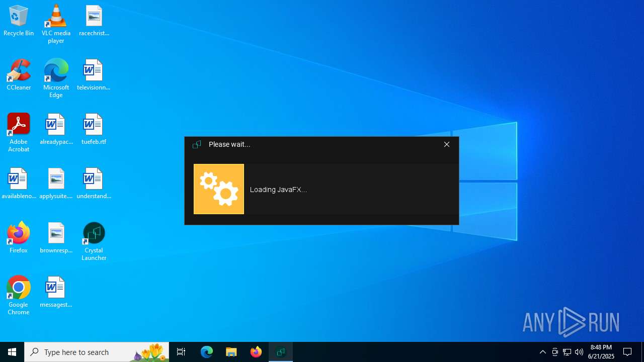Viewport: 644px width, 362px height.
Task: Open Task View from taskbar
Action: pos(181,352)
